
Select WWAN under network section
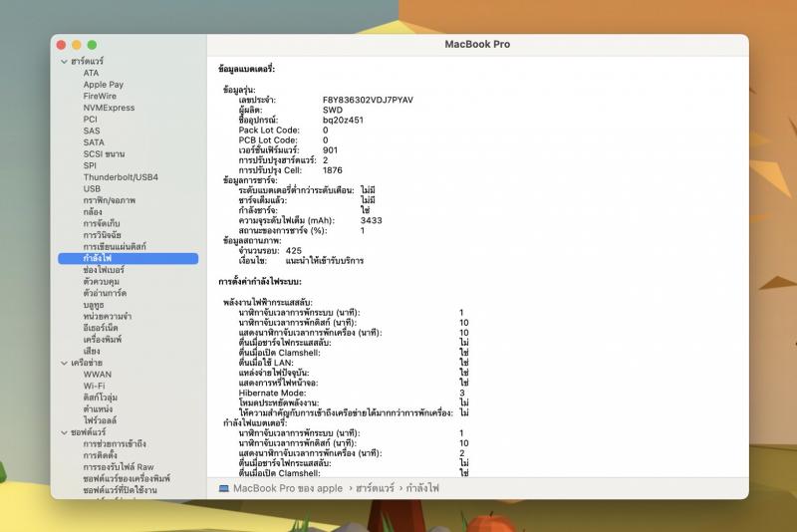tap(97, 375)
